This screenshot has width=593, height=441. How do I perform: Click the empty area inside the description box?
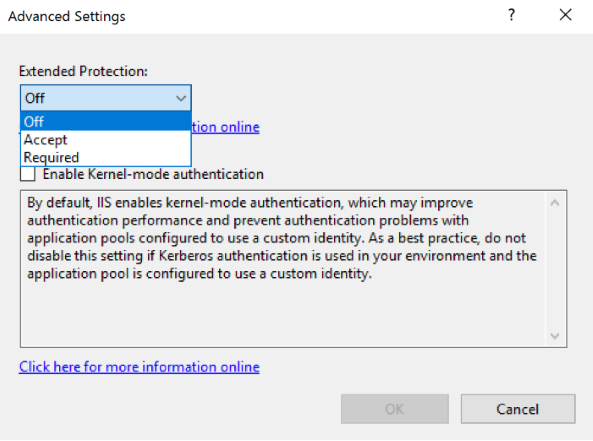[282, 314]
